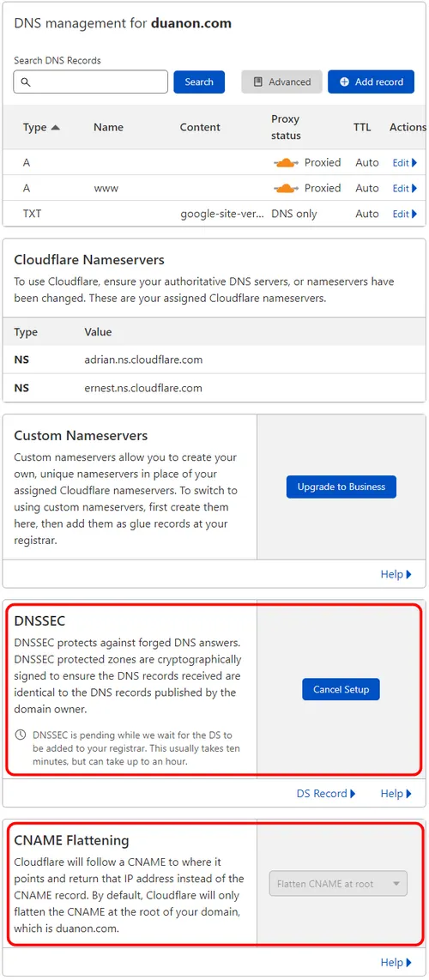Expand Edit on the TXT record
Viewport: 429px width, 980px height.
coord(405,214)
